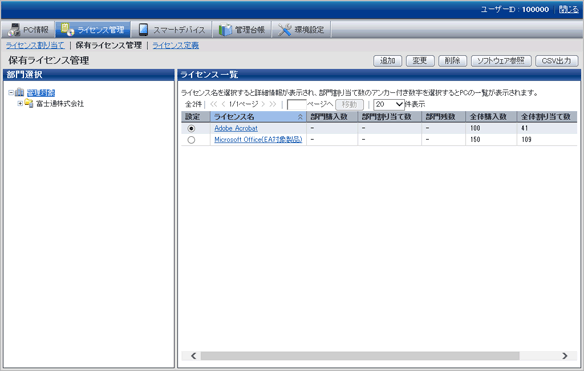Expand the 富士通株式会社 tree node
The height and width of the screenshot is (371, 584).
[20, 104]
